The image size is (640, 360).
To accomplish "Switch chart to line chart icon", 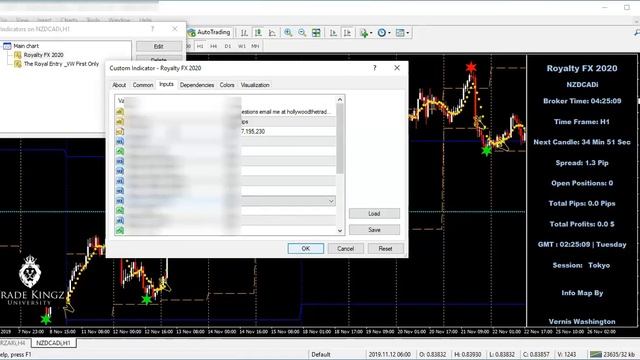I will coord(272,33).
